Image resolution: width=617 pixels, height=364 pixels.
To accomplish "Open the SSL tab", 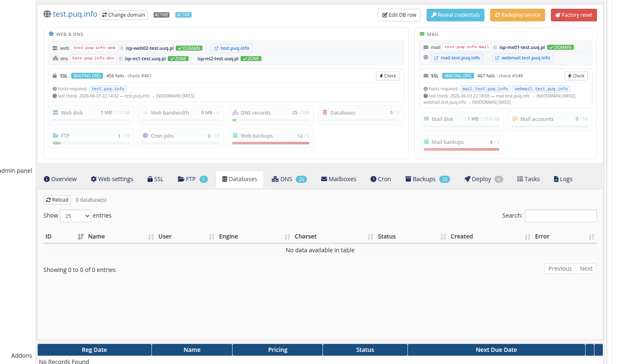I will 155,179.
